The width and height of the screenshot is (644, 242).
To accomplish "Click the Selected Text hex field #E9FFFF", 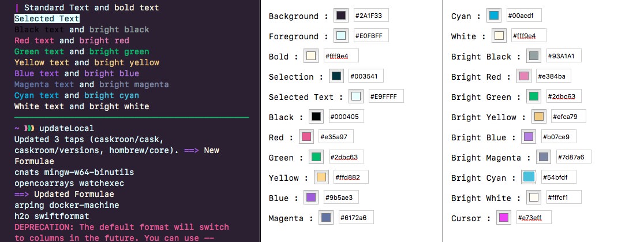I will [x=386, y=96].
